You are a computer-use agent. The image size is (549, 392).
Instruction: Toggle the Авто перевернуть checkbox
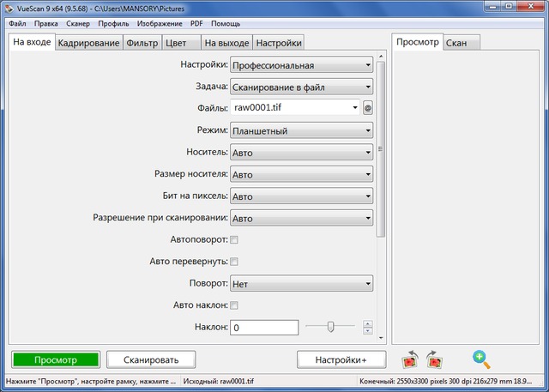click(234, 262)
